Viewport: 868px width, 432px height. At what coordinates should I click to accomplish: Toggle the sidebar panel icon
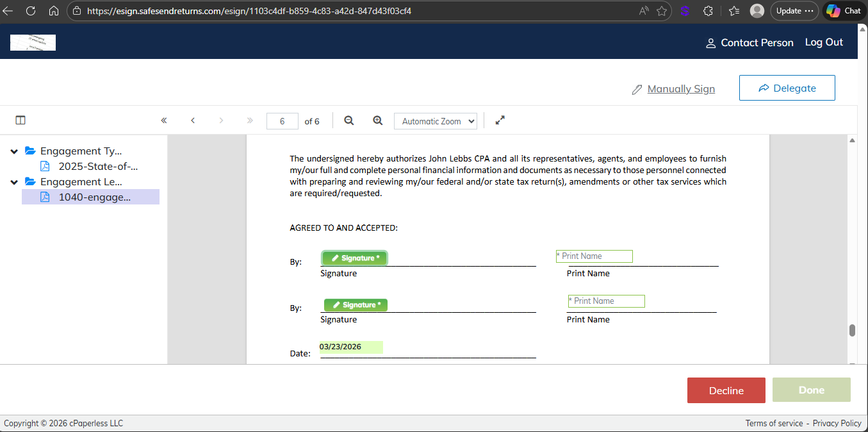click(20, 120)
